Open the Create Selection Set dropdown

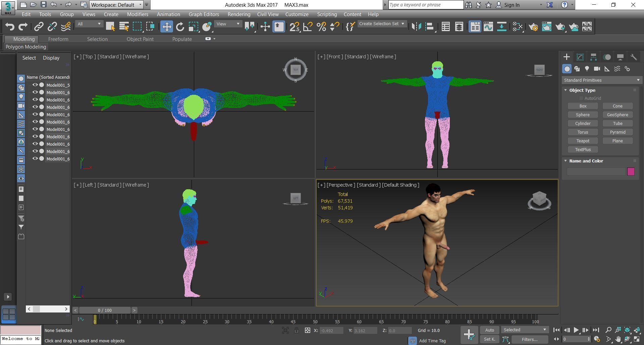click(382, 24)
